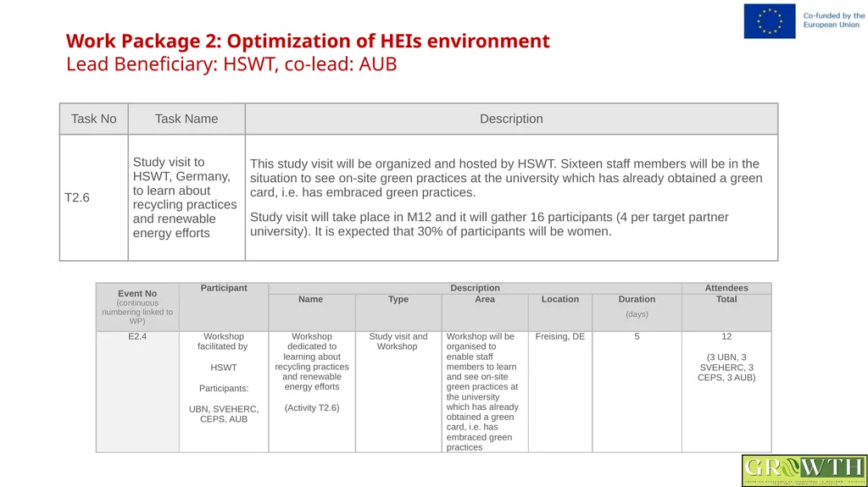The image size is (868, 487).
Task: Click the attendees total '12'
Action: (x=726, y=336)
